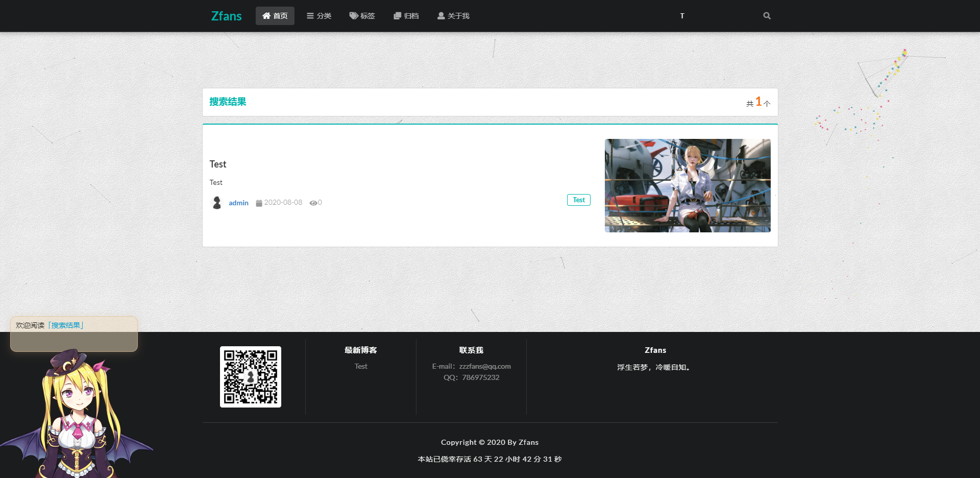Open the 关于我 about page

453,16
